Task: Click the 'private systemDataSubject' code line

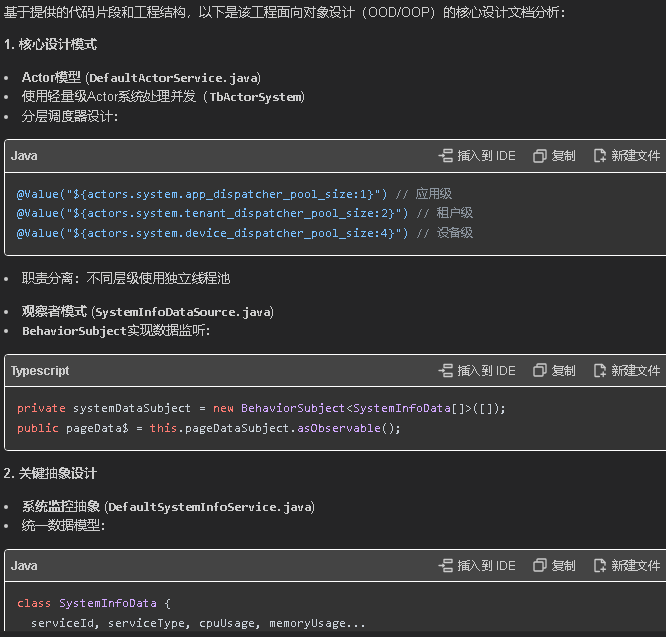Action: 261,408
